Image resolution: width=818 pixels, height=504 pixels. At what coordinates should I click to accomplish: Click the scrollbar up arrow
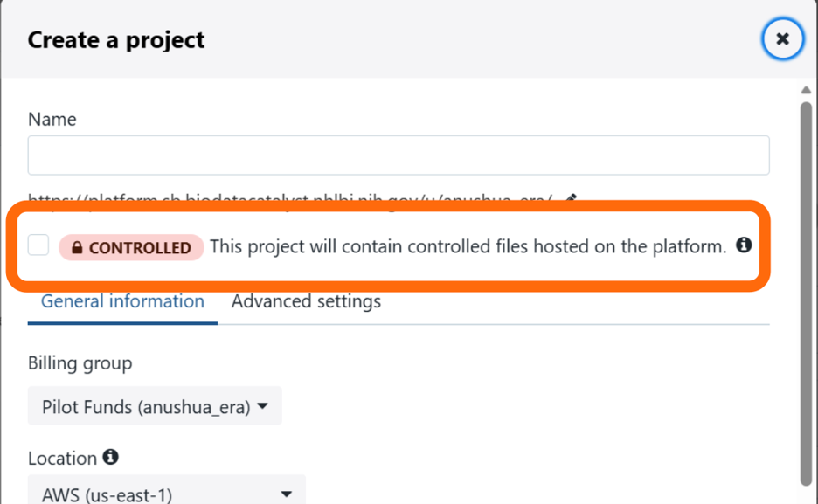(806, 90)
